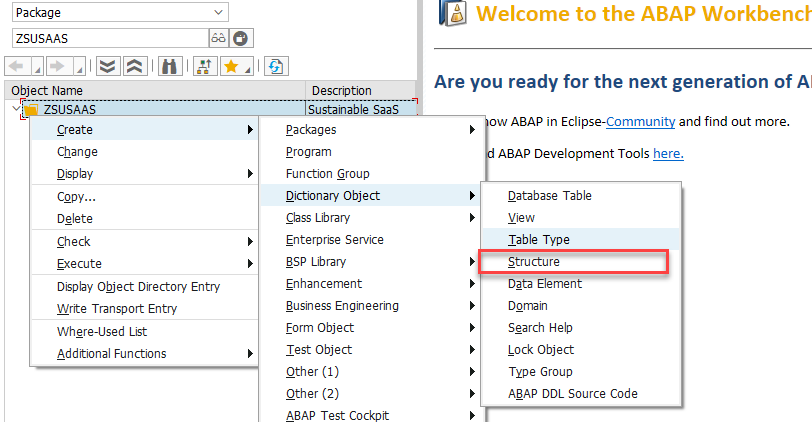Click the star Favorites icon
The width and height of the screenshot is (812, 422).
[231, 66]
